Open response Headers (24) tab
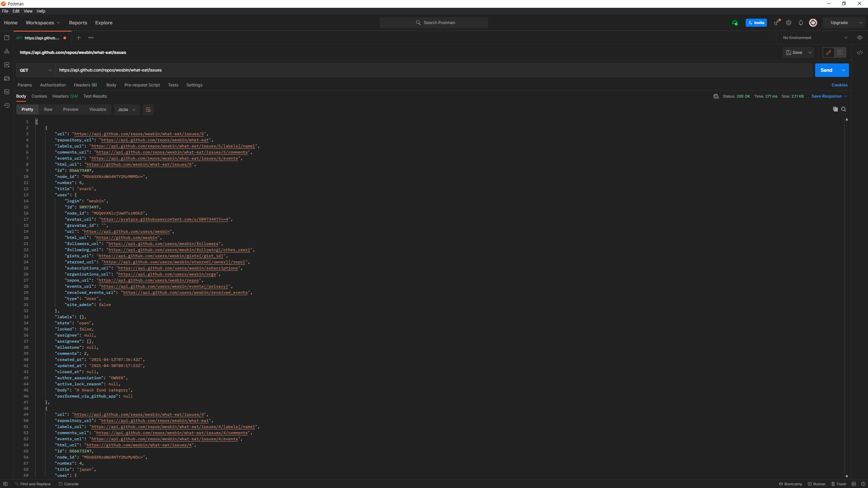The width and height of the screenshot is (868, 488). pyautogui.click(x=65, y=96)
